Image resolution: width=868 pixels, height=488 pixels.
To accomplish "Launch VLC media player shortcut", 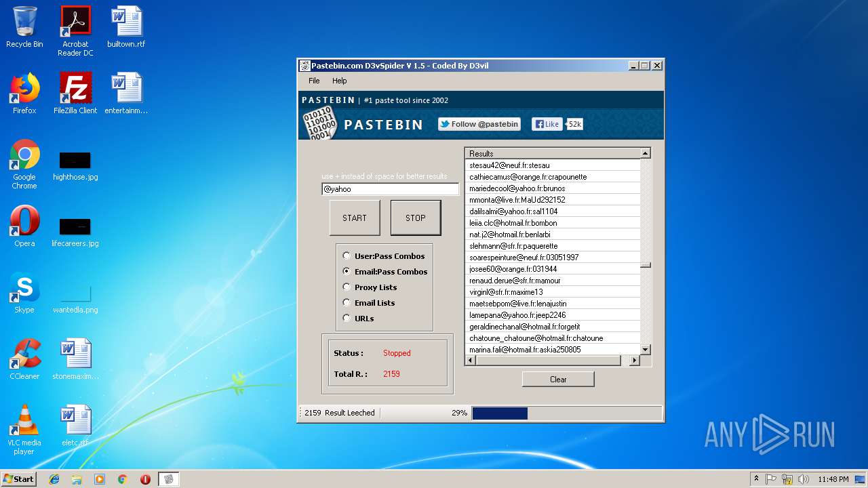I will (x=24, y=430).
